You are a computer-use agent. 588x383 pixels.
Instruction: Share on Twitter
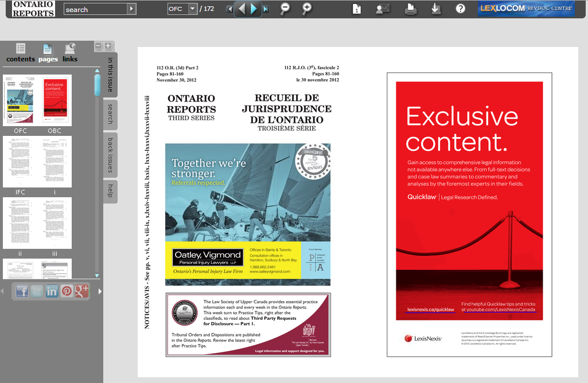(x=37, y=291)
